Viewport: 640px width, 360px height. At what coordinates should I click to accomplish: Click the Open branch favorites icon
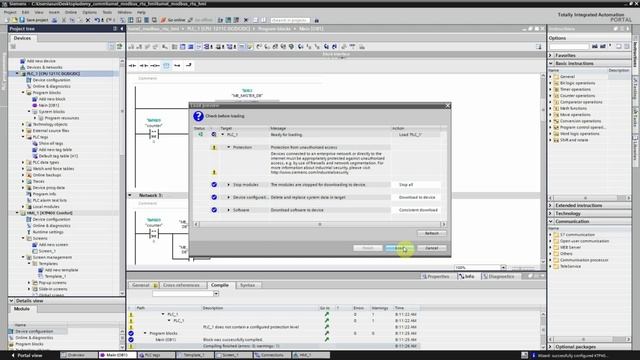tap(177, 65)
